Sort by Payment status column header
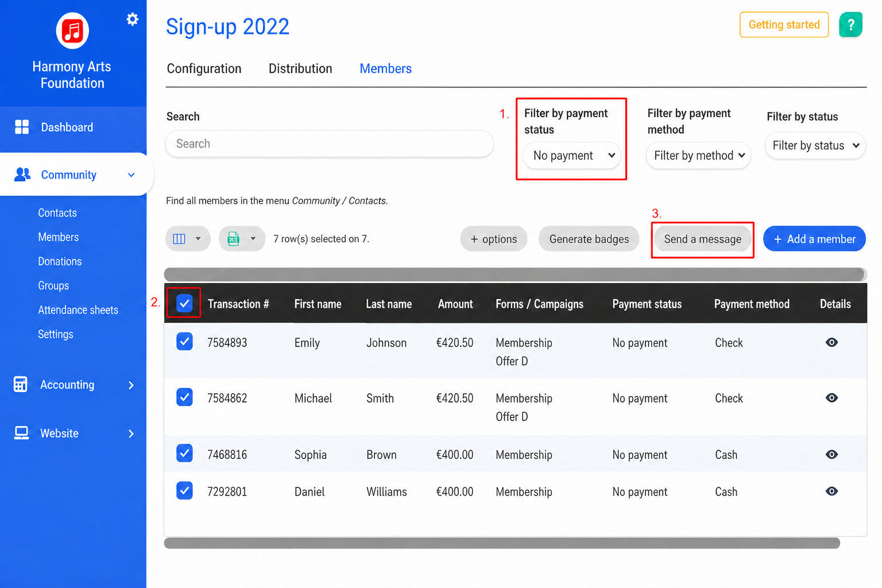Screen dimensions: 882x588 click(x=647, y=304)
